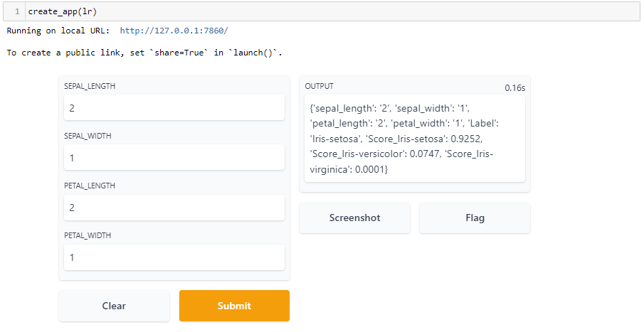644x332 pixels.
Task: Click the orange Submit button
Action: click(234, 306)
